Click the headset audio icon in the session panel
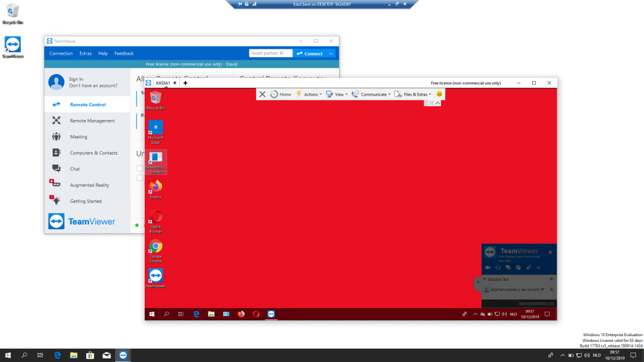The width and height of the screenshot is (644, 362). [x=498, y=268]
